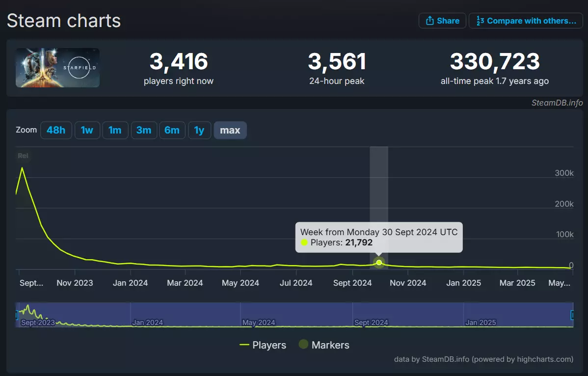Click the Rel release marker on chart
The image size is (588, 376).
(x=23, y=156)
